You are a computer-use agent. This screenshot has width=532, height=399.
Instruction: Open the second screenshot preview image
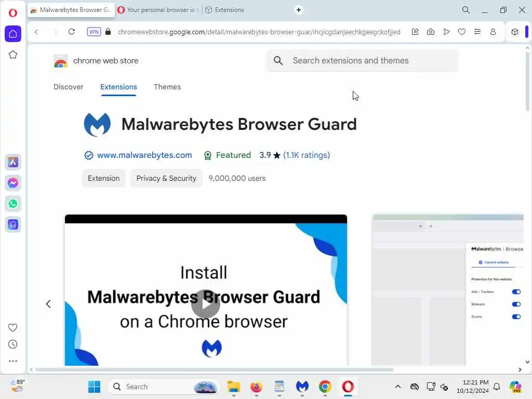(x=448, y=290)
